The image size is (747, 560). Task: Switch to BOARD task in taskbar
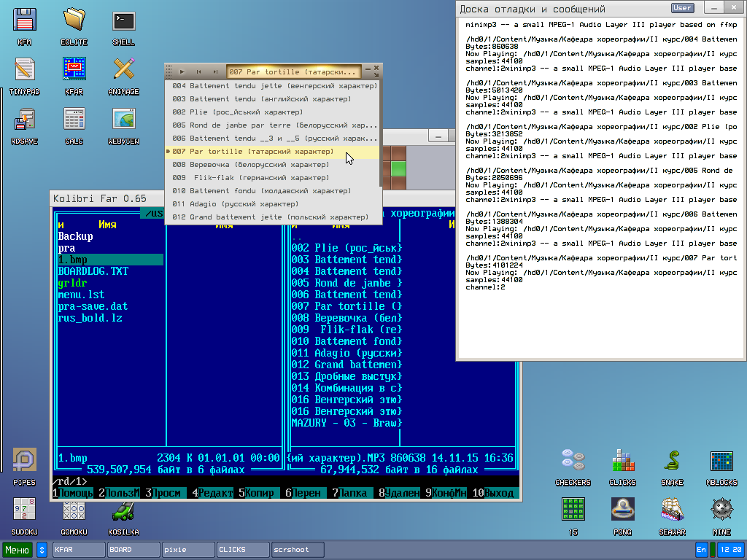[x=133, y=549]
